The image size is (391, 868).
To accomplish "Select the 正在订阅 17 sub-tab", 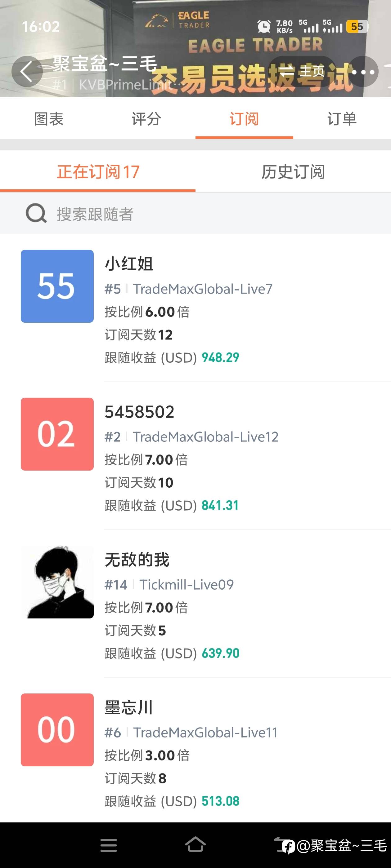I will pos(98,172).
